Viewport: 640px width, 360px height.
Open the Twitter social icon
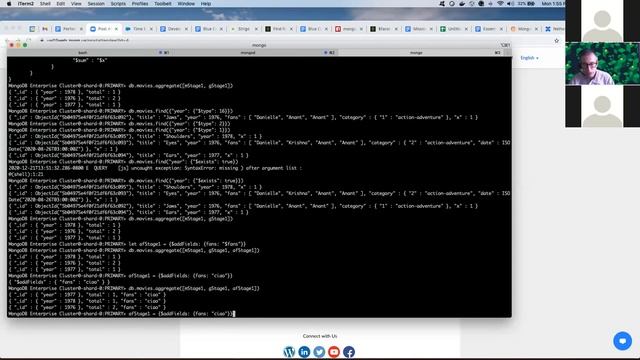[x=319, y=352]
